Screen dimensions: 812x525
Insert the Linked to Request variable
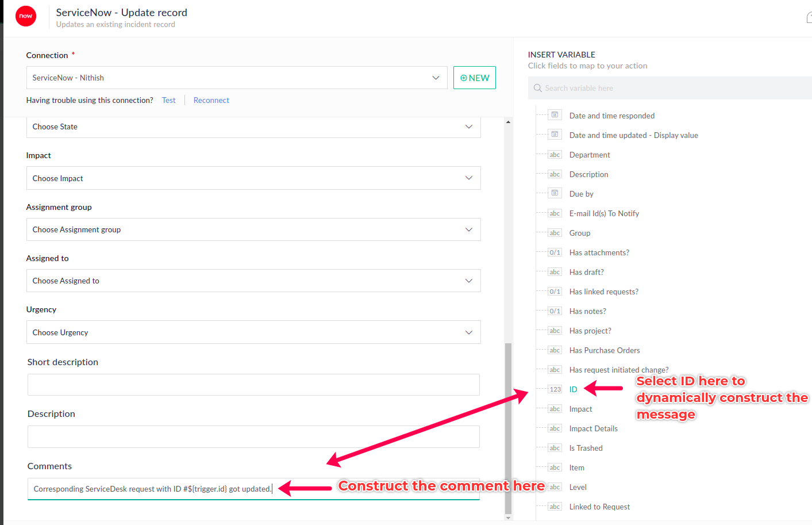pos(599,507)
